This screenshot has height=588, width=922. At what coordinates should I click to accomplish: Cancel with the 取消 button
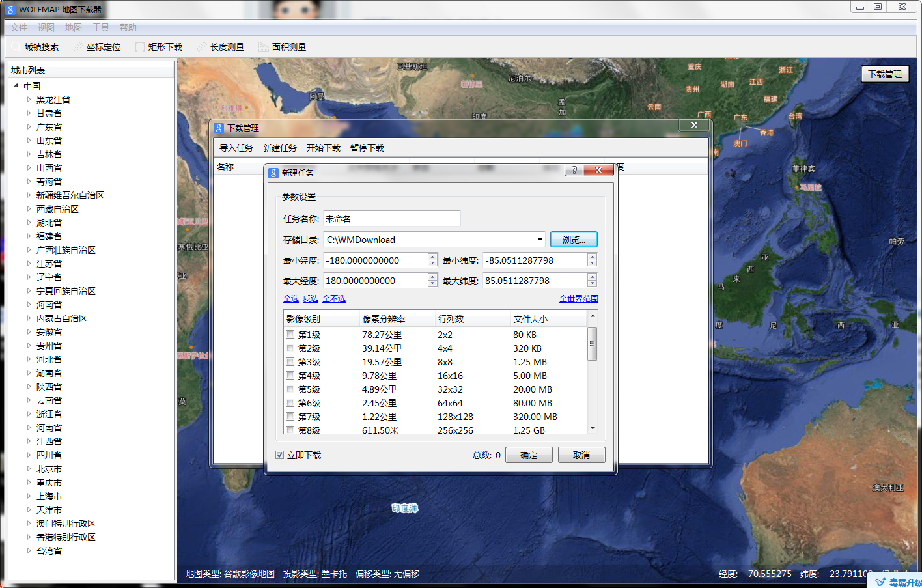click(x=581, y=455)
